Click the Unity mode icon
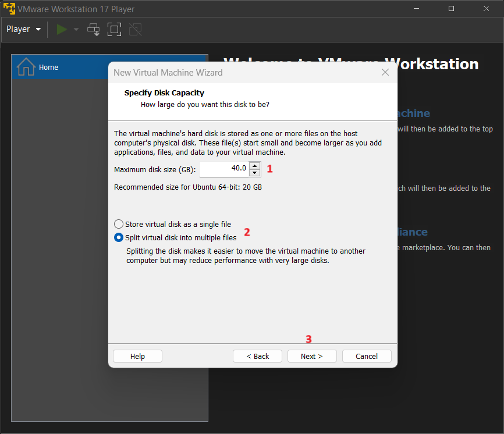Screen dimensions: 504x434 [x=136, y=30]
